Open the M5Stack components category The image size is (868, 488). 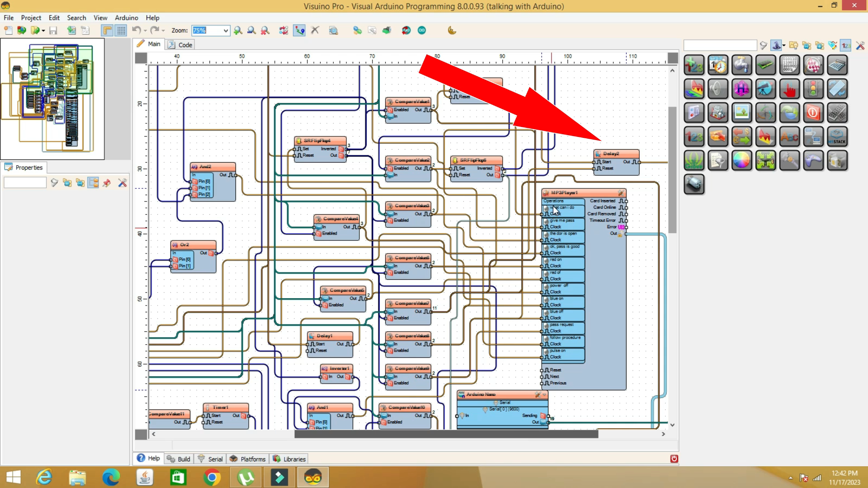tap(837, 136)
